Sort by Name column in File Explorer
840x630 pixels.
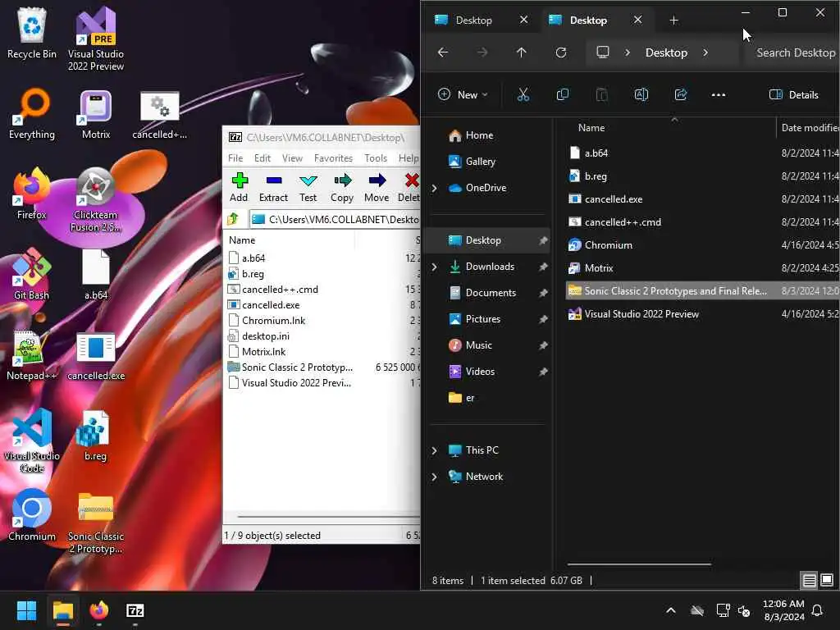(x=591, y=127)
